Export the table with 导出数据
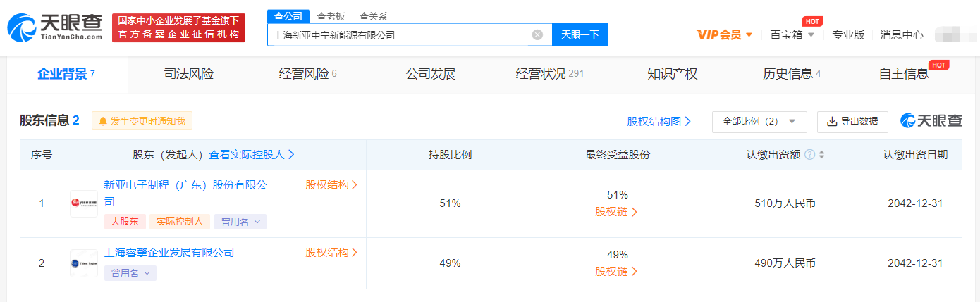Viewport: 980px width, 302px height. point(852,121)
